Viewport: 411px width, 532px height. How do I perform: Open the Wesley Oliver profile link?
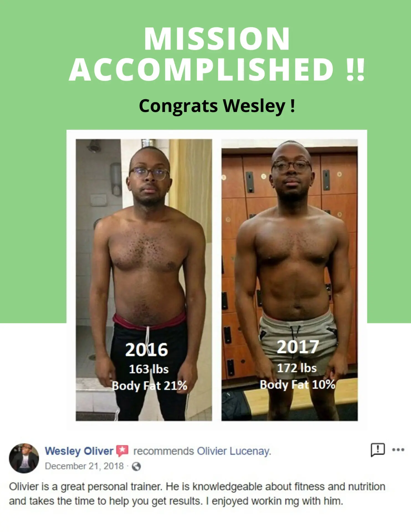tap(79, 451)
